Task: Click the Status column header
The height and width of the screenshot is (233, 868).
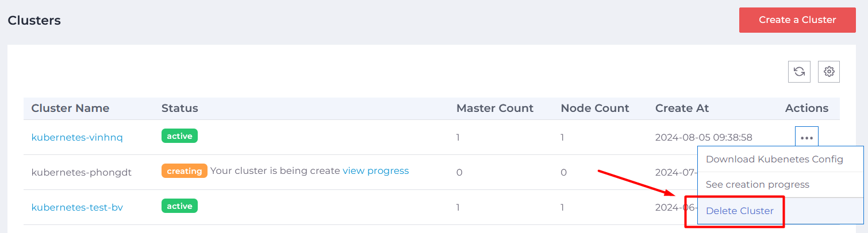Action: 179,108
